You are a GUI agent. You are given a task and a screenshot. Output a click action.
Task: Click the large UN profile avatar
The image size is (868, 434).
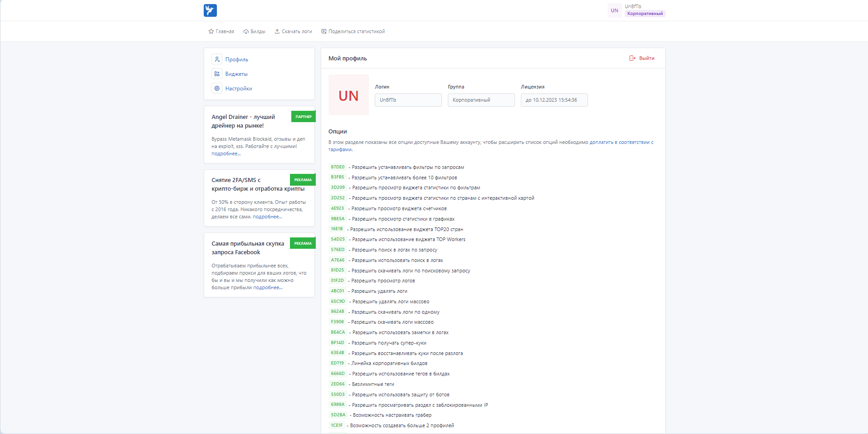348,95
